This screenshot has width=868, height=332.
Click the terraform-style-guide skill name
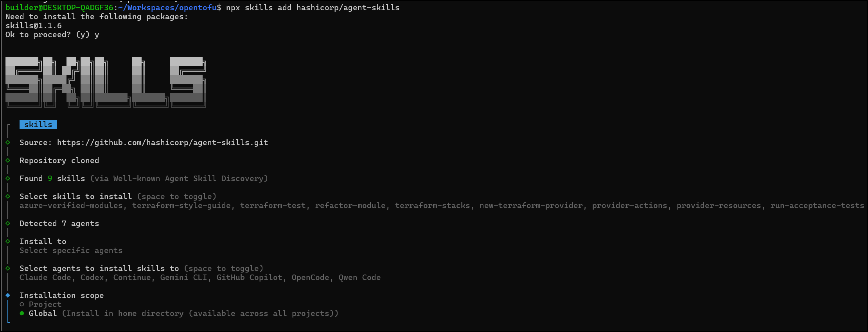tap(181, 205)
